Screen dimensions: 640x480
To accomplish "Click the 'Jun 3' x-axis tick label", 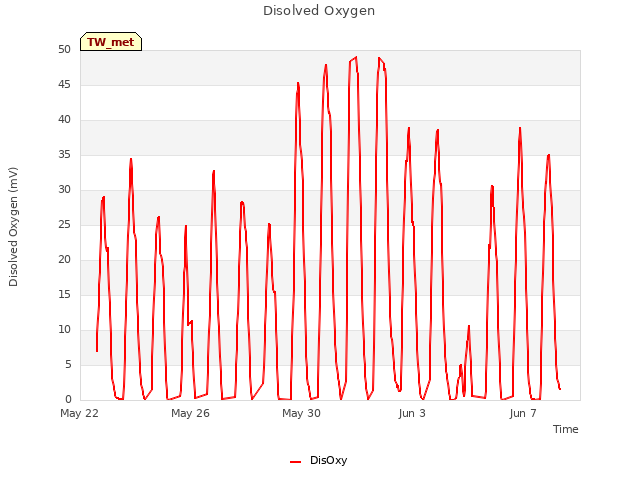I will click(x=412, y=413).
